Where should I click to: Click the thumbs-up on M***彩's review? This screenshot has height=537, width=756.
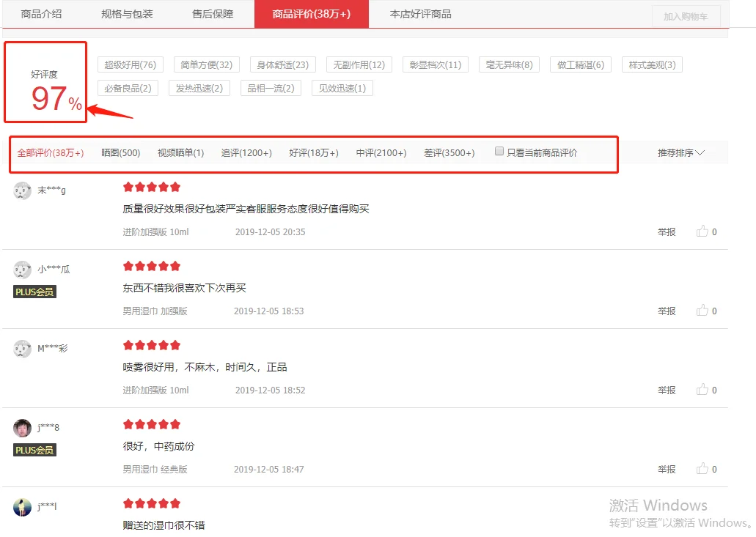[702, 390]
